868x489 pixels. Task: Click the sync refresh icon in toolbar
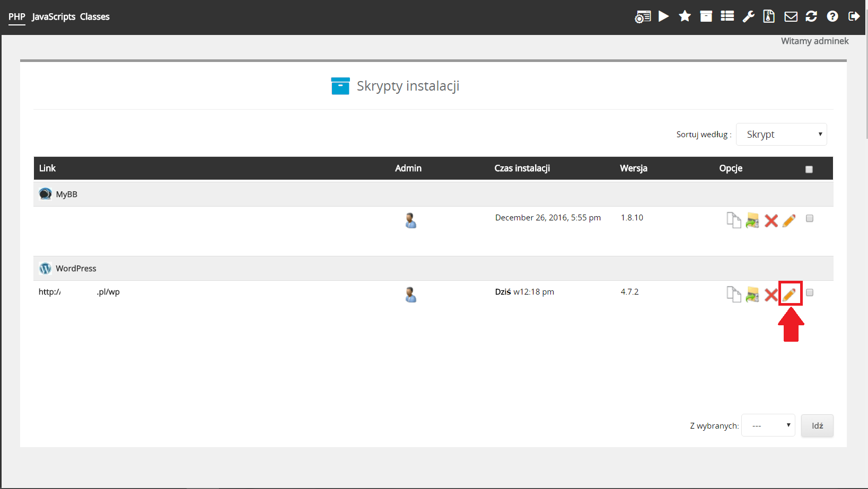pyautogui.click(x=811, y=16)
